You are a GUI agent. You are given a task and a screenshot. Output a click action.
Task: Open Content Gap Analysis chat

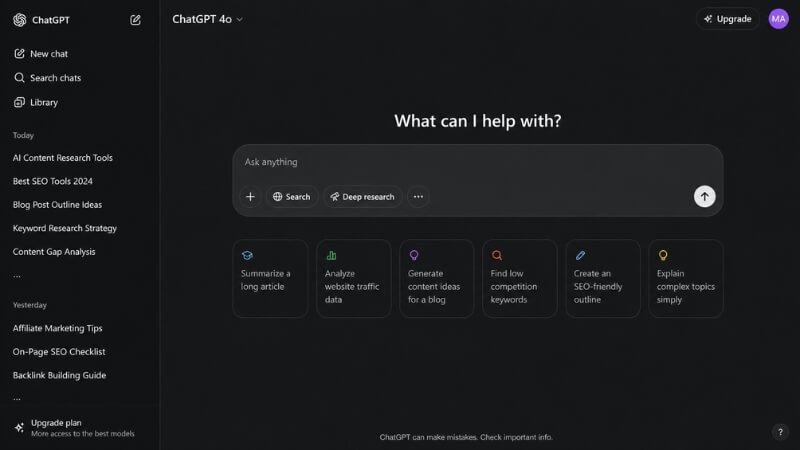tap(54, 252)
